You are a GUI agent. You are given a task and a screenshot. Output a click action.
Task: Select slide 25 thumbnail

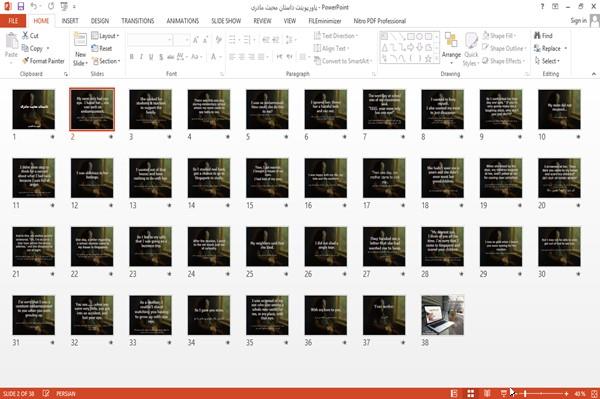pyautogui.click(x=267, y=247)
